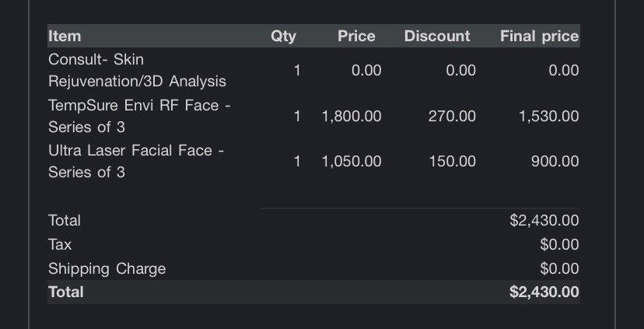Select the Consult- Skin Rejuvenation/3D Analysis item
Image resolution: width=644 pixels, height=329 pixels.
tap(137, 70)
